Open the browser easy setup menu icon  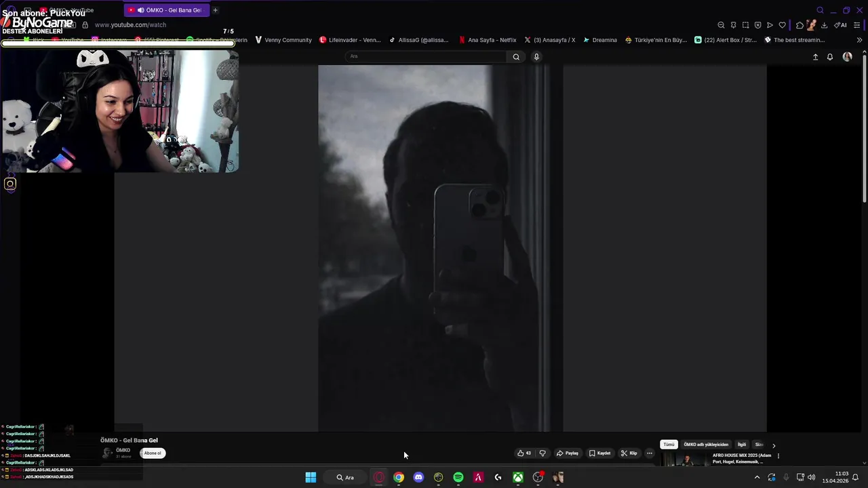(x=857, y=25)
